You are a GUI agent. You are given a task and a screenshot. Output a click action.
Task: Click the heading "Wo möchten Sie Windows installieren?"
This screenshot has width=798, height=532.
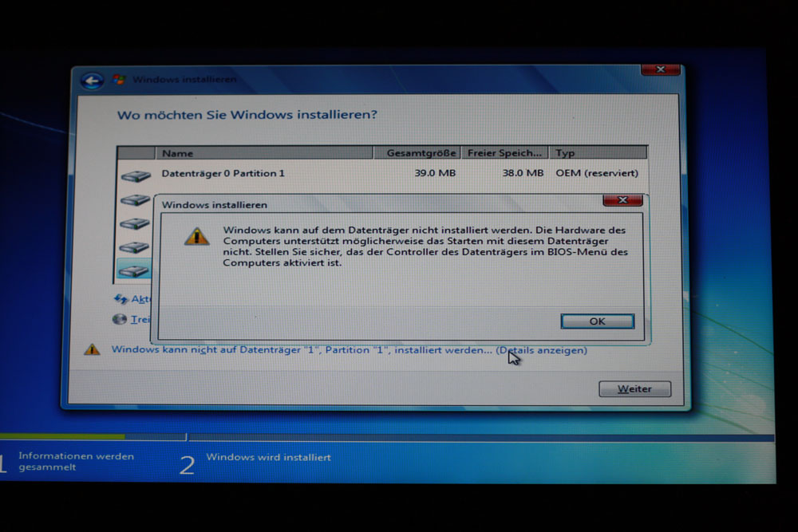pos(247,115)
